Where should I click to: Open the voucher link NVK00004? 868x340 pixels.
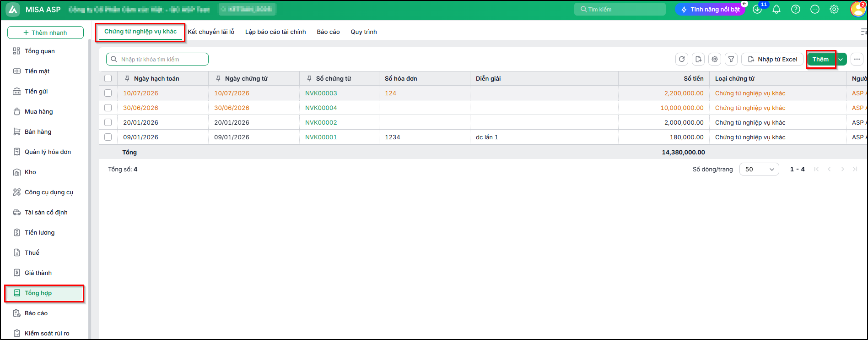tap(321, 108)
